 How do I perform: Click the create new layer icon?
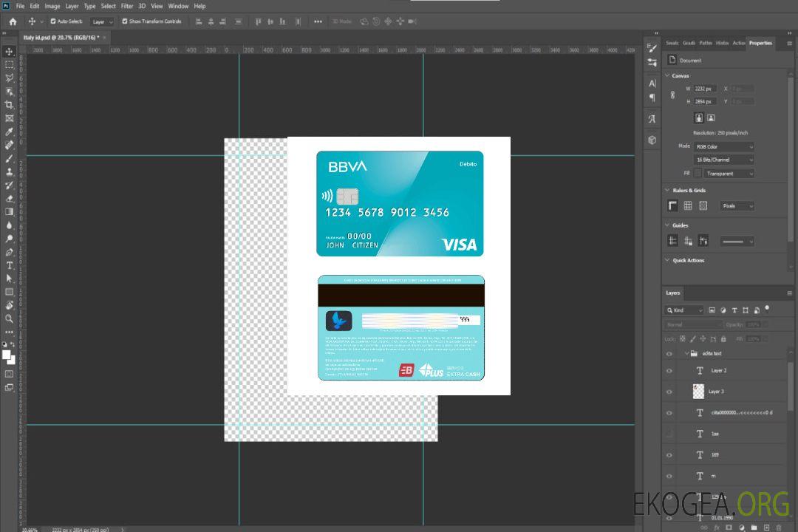(x=766, y=528)
